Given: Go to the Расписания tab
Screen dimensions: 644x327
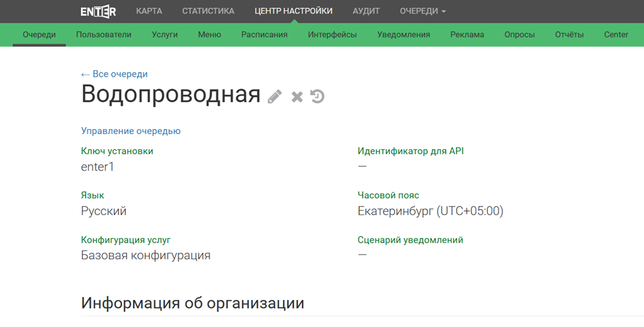Looking at the screenshot, I should click(264, 34).
